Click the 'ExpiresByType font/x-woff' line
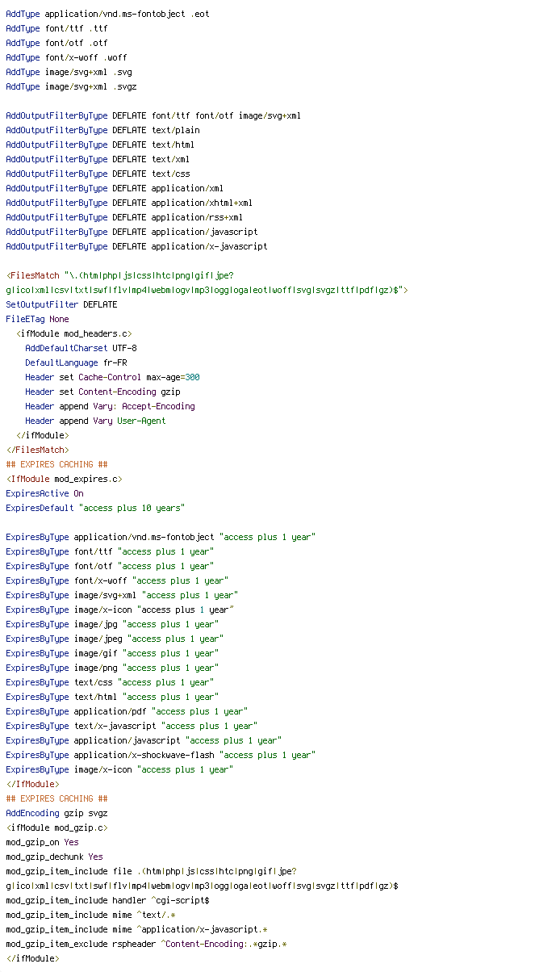Viewport: 560px width, 972px height. pyautogui.click(x=117, y=580)
